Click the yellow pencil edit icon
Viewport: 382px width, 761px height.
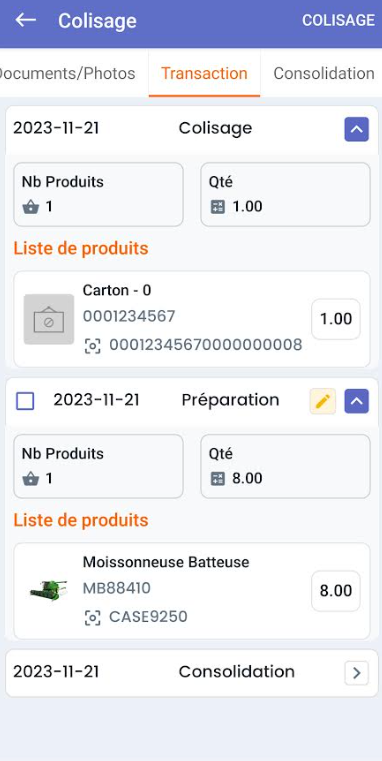tap(323, 401)
